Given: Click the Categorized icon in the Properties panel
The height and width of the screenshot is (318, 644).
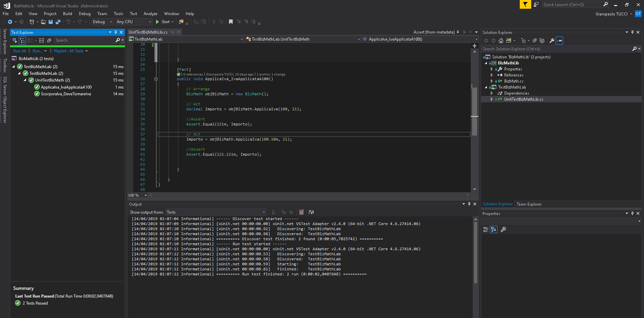Looking at the screenshot, I should (x=486, y=229).
